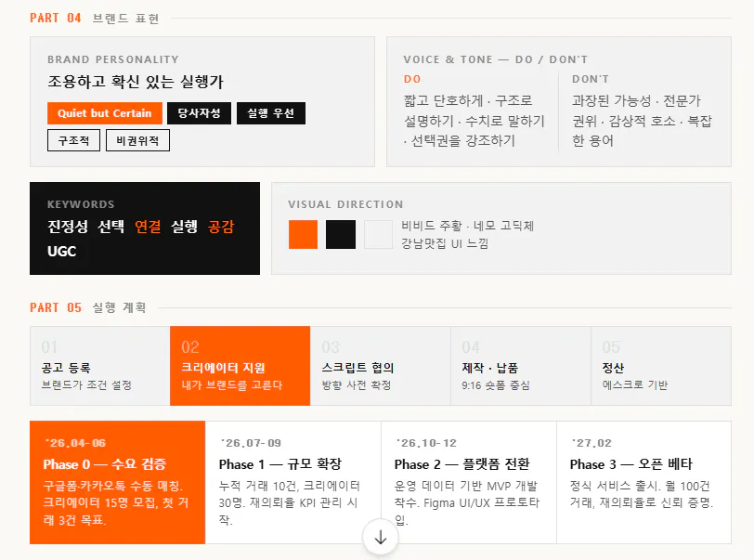Click the '방향 사전 확정' subtitle
The width and height of the screenshot is (754, 560).
(357, 384)
